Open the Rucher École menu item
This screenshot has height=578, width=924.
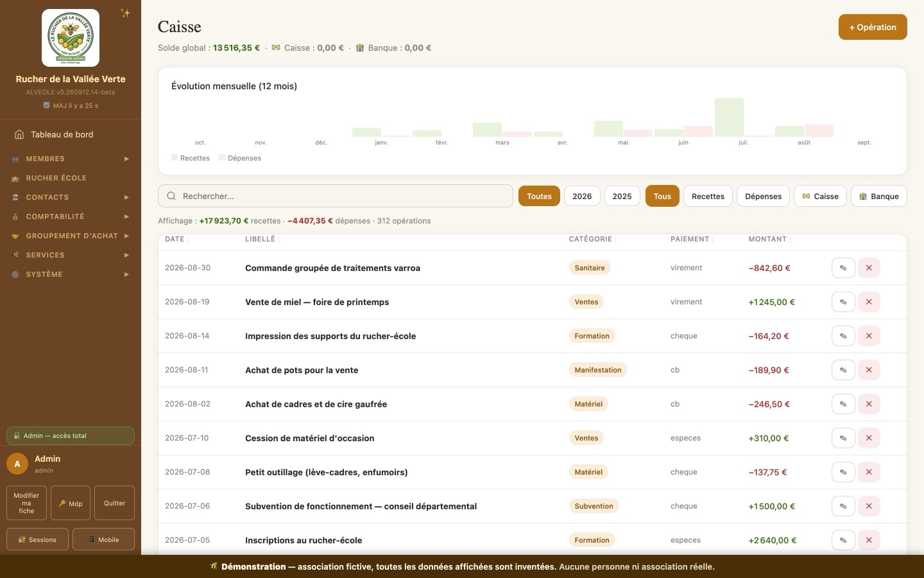(71, 178)
